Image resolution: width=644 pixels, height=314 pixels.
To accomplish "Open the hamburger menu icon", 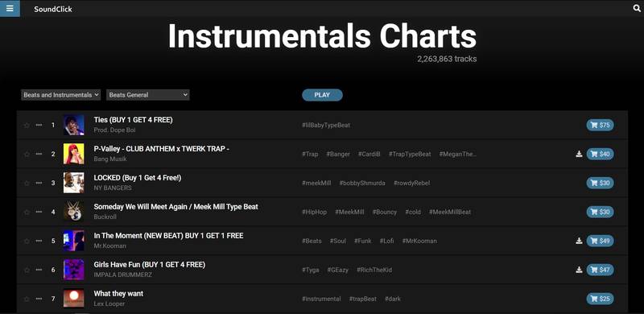I will click(10, 8).
